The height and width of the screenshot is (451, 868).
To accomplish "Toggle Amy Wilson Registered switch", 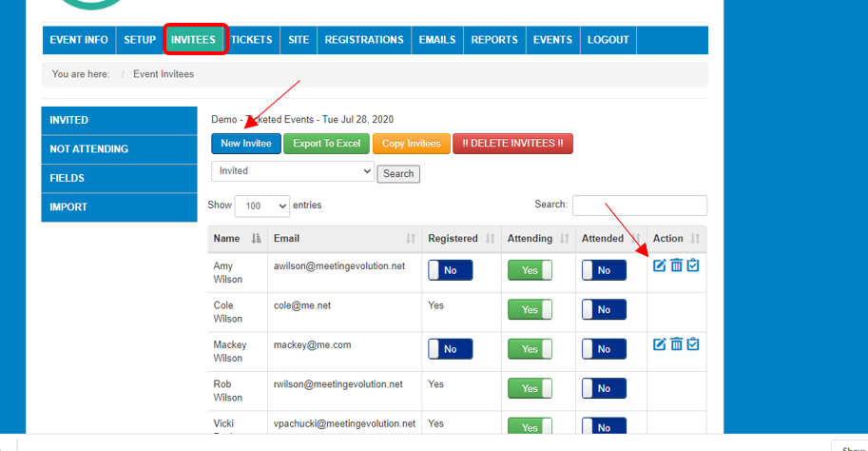I will [x=450, y=270].
